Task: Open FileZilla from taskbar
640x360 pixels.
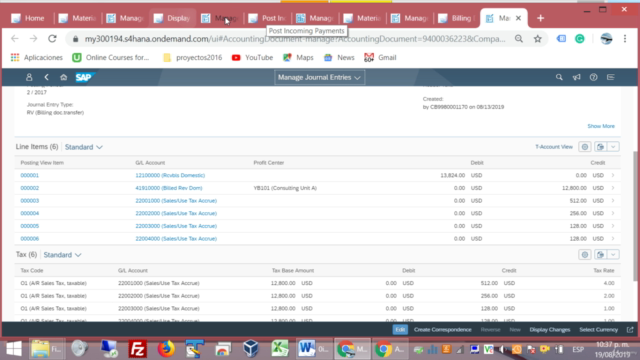Action: coord(138,349)
